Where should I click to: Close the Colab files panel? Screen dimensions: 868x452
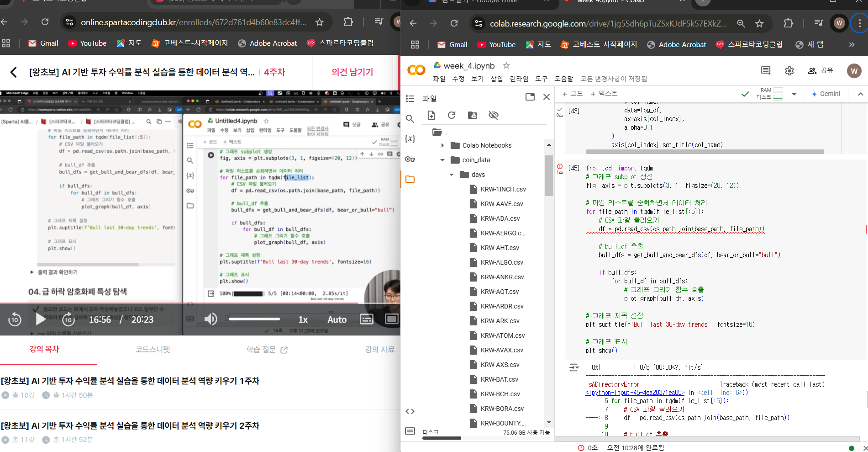(547, 97)
